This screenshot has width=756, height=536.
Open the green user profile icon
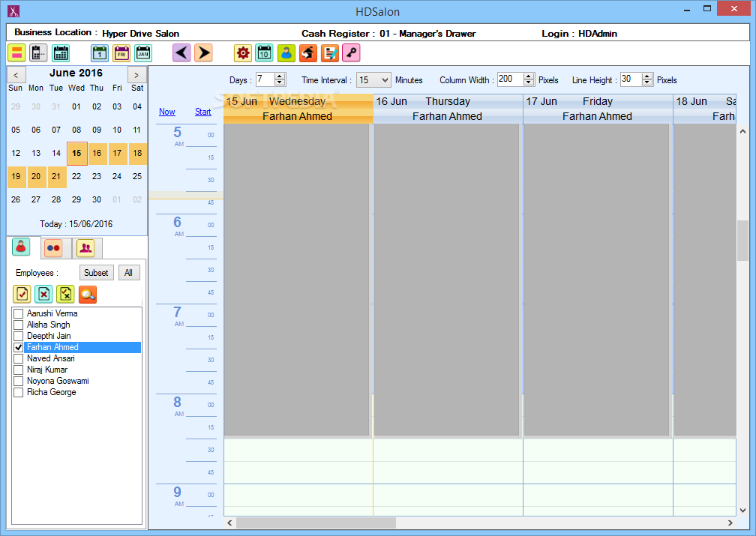click(286, 53)
